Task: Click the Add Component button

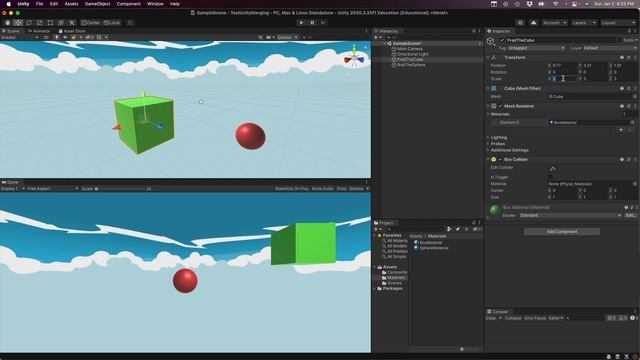Action: (562, 232)
